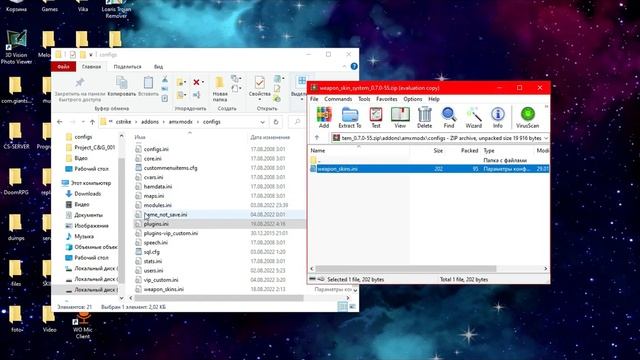Go back in Explorer navigation
The image size is (640, 360).
click(x=60, y=122)
